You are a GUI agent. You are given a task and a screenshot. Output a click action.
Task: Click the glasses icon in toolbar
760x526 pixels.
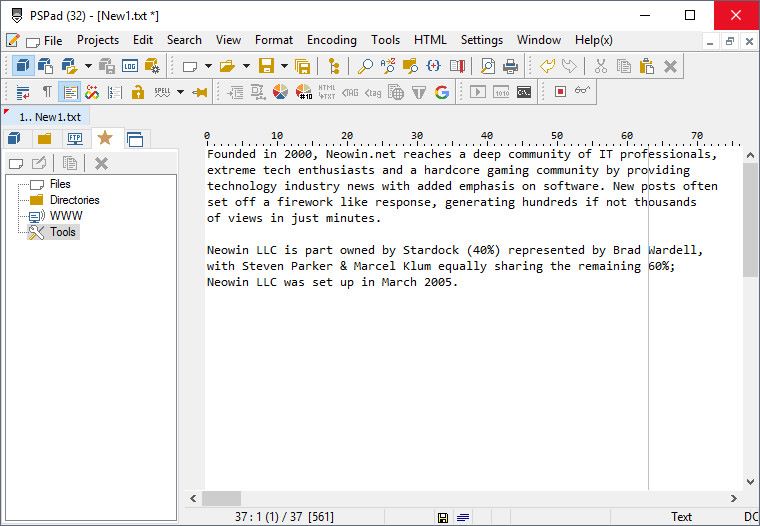click(582, 91)
